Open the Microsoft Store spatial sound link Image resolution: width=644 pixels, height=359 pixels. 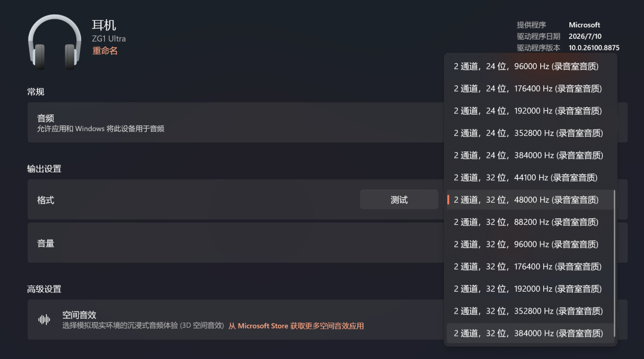tap(296, 326)
